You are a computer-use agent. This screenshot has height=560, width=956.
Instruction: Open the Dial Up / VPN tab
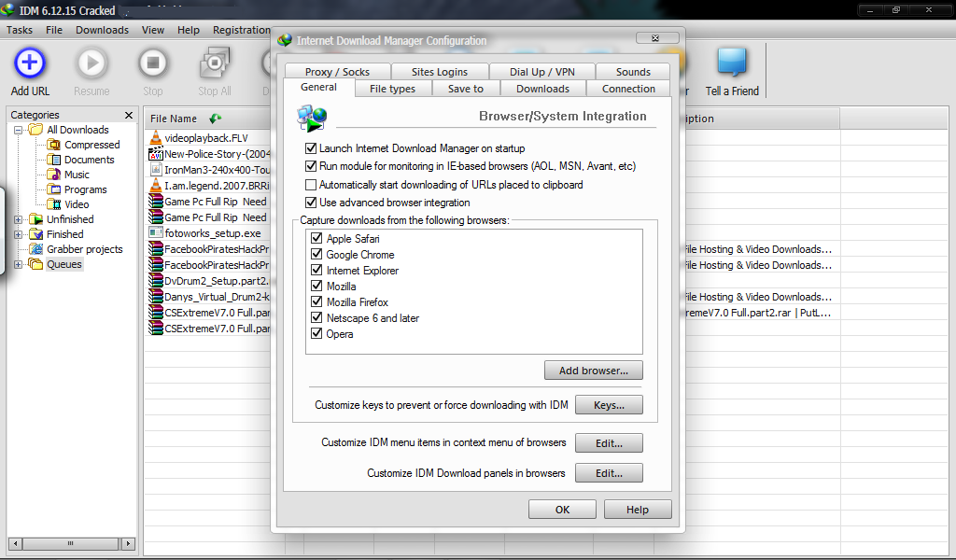tap(542, 71)
